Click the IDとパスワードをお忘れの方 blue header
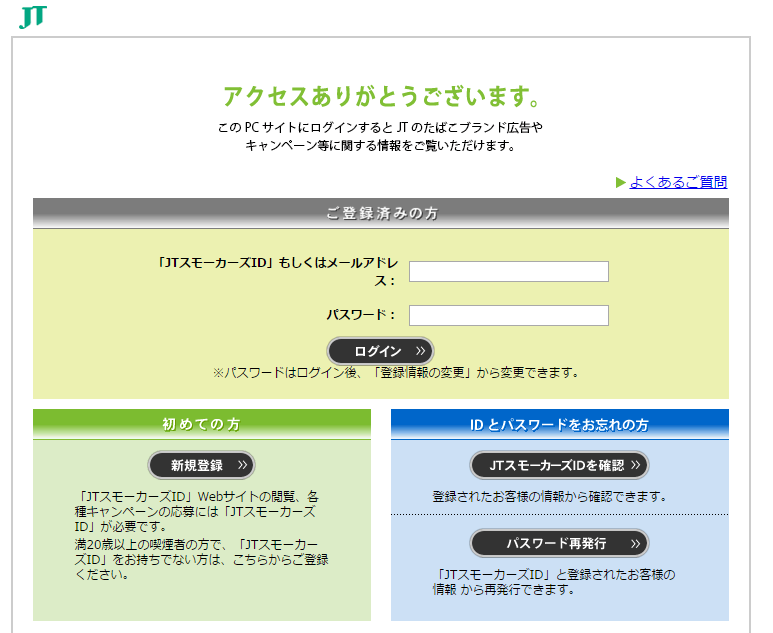This screenshot has width=773, height=633. coord(560,424)
